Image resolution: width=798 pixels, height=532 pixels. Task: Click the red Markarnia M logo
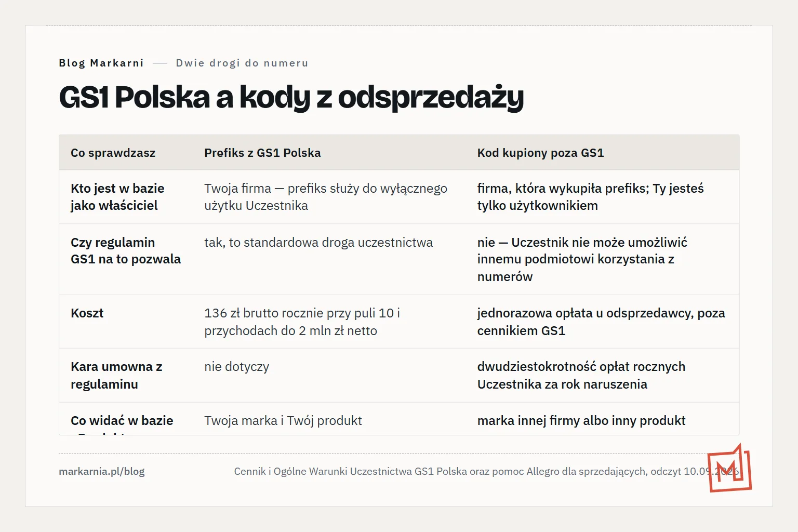click(x=729, y=468)
